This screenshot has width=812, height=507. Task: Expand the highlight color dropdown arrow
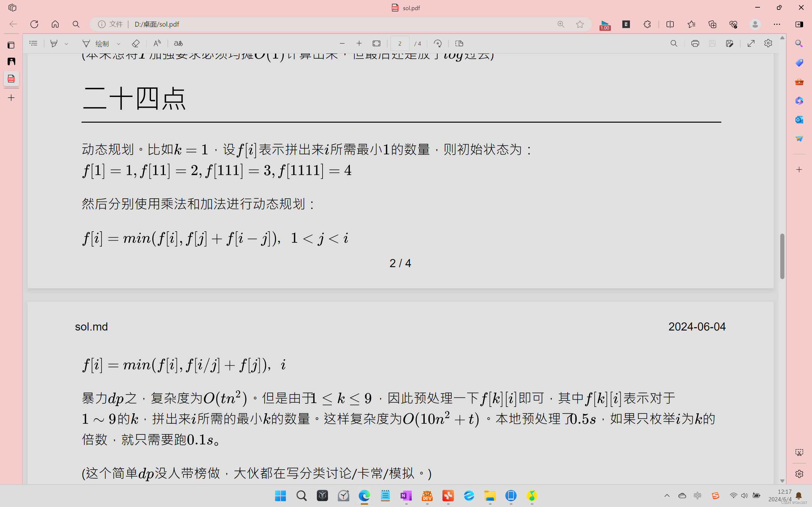(66, 44)
